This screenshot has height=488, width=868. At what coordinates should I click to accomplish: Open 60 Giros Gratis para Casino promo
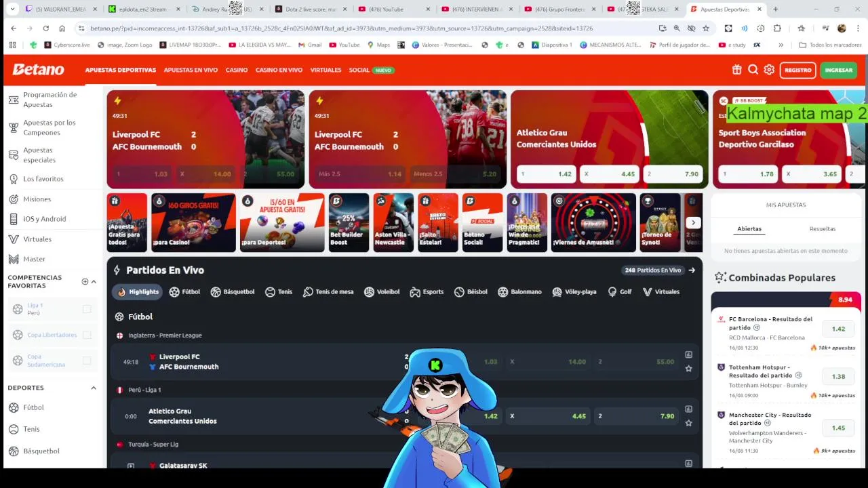pos(193,222)
